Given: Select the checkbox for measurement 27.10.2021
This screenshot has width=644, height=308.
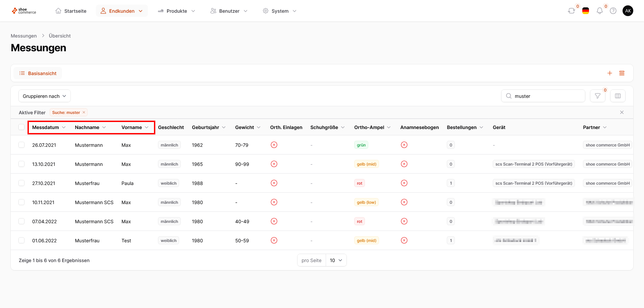Looking at the screenshot, I should [21, 183].
